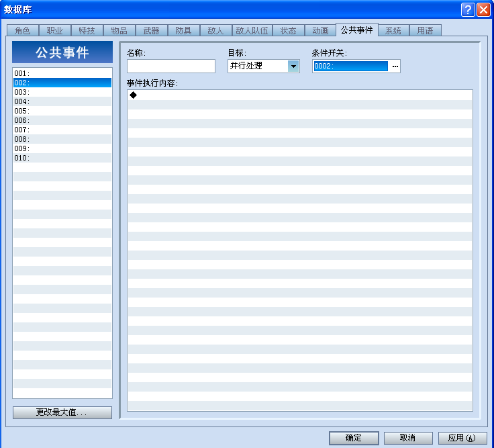Screen dimensions: 494x448
Task: Select the first event command diamond line
Action: tap(300, 95)
